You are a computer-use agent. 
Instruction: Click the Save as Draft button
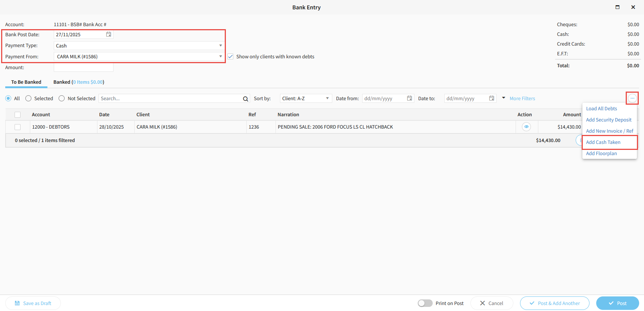(33, 303)
